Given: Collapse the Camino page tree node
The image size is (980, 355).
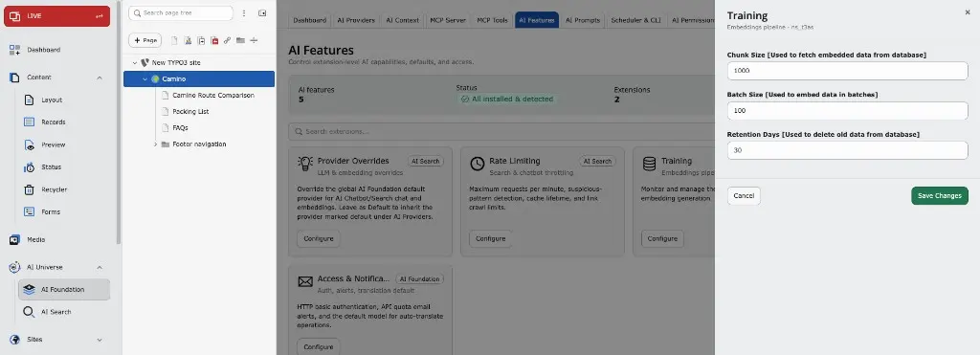Looking at the screenshot, I should click(145, 79).
